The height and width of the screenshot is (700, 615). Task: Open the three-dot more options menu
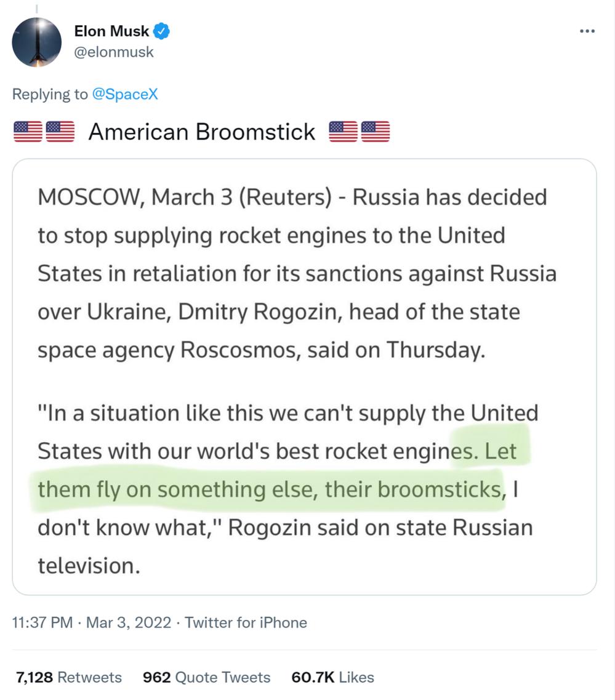pos(587,31)
